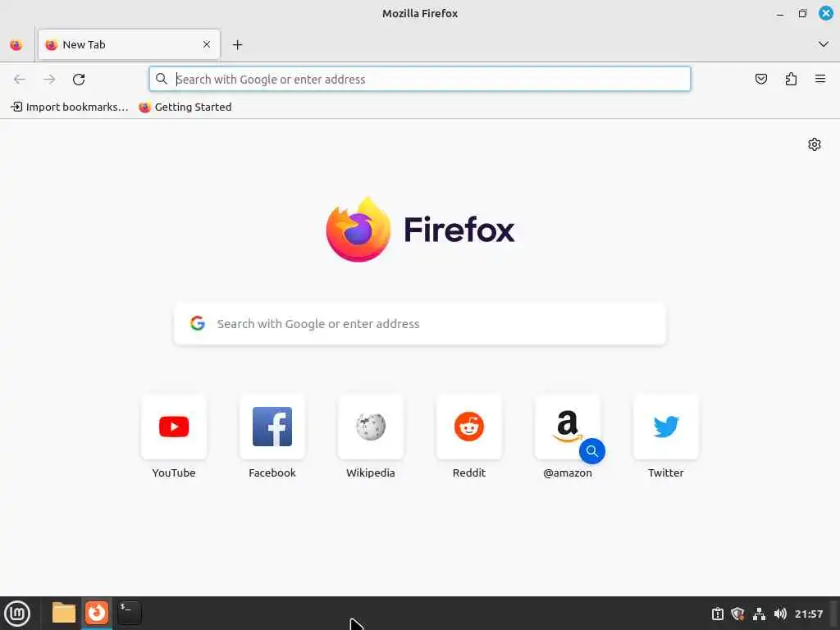Viewport: 840px width, 630px height.
Task: Select the New Tab tab
Action: tap(129, 44)
